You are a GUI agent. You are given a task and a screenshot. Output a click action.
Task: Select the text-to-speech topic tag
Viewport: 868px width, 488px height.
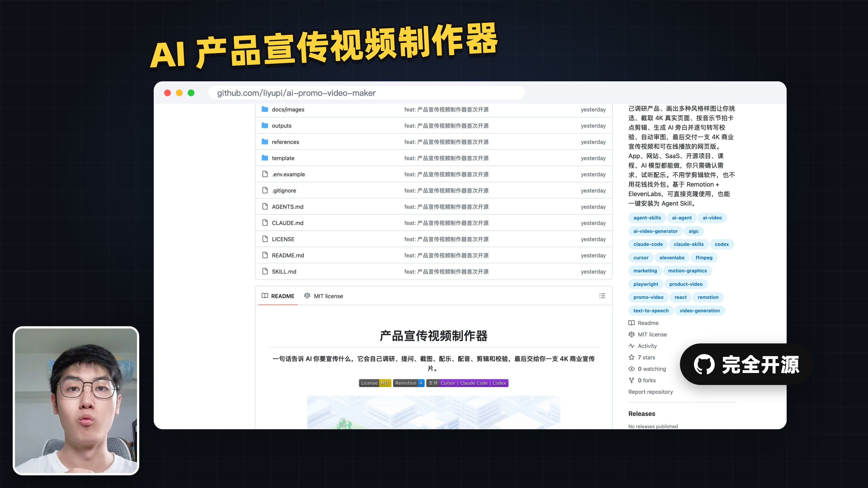click(651, 310)
